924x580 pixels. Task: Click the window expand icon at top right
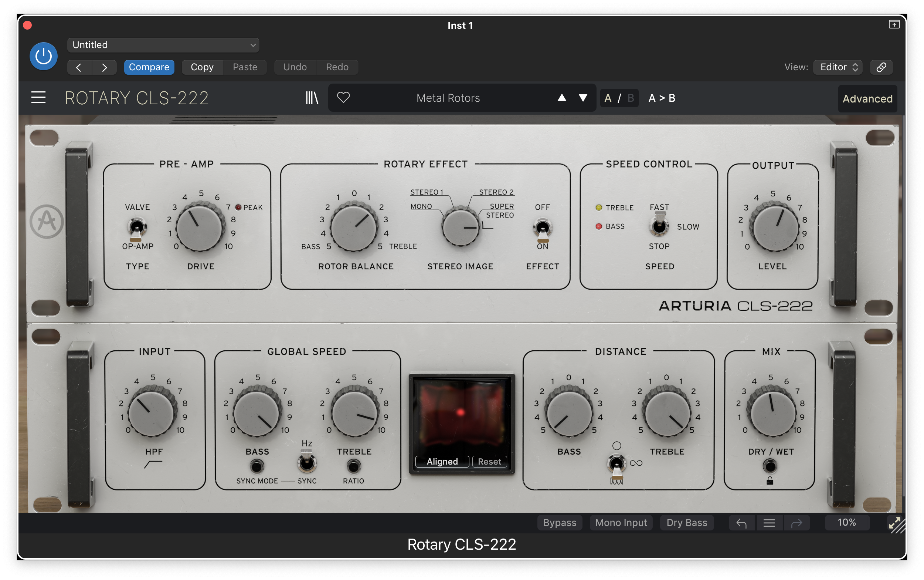(894, 24)
